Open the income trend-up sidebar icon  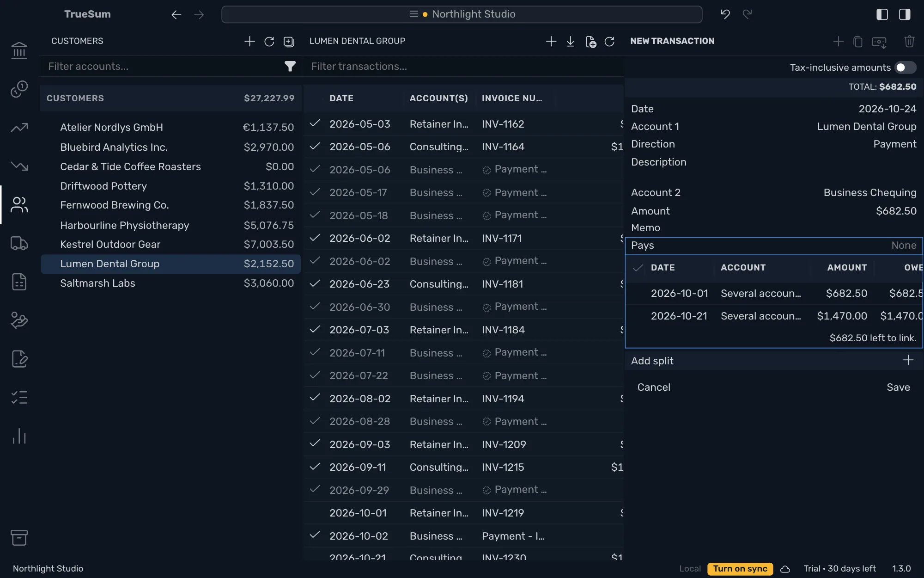19,127
